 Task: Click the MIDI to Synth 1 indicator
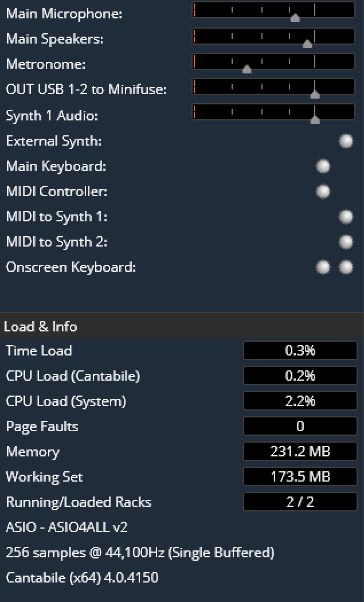346,217
